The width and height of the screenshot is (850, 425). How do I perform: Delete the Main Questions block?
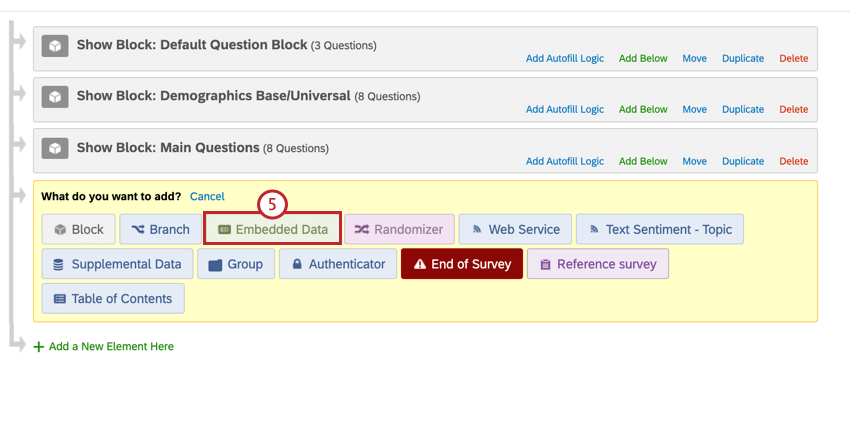[793, 161]
